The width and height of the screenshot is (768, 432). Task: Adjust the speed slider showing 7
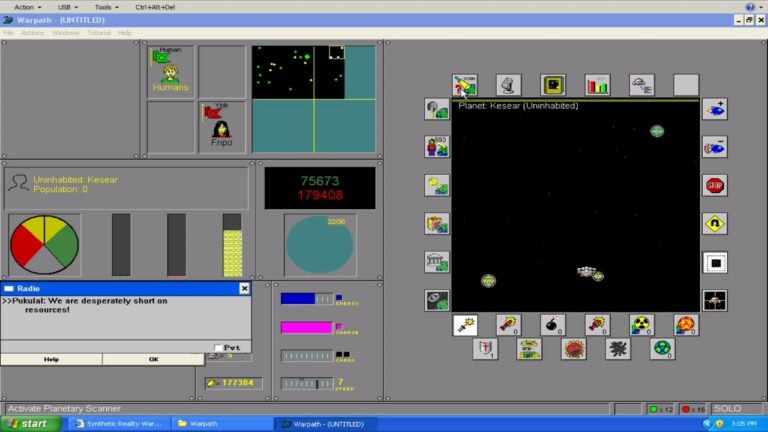pos(307,384)
